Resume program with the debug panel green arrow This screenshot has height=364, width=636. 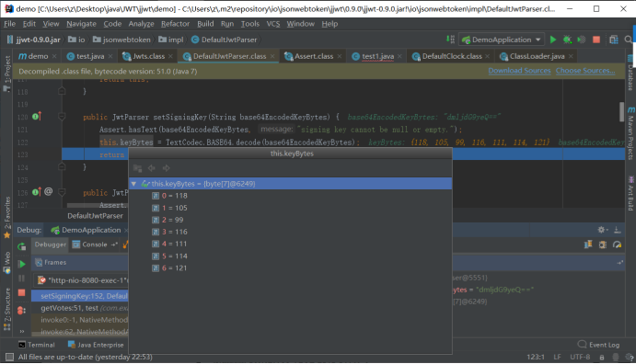(x=21, y=264)
